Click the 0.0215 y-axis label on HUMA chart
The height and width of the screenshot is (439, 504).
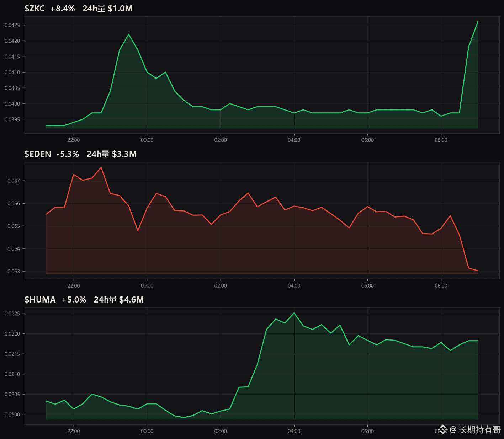click(x=12, y=354)
